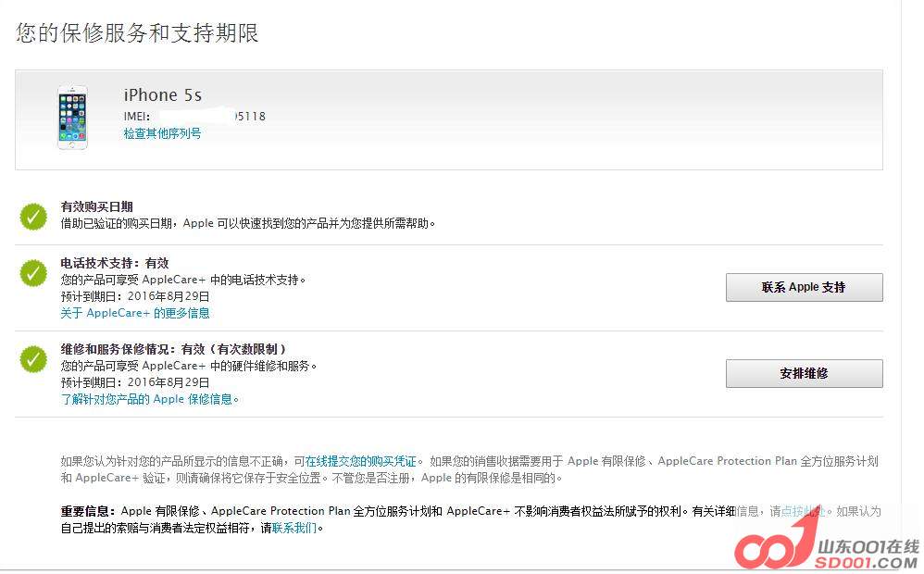Click the green checkmark beside 维修和服务保修情况

[33, 359]
